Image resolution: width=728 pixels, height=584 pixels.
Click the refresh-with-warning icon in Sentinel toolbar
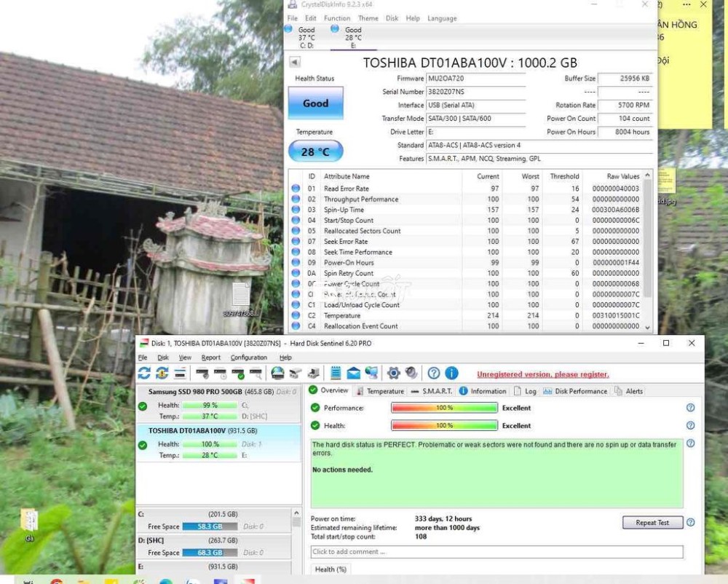[x=162, y=373]
